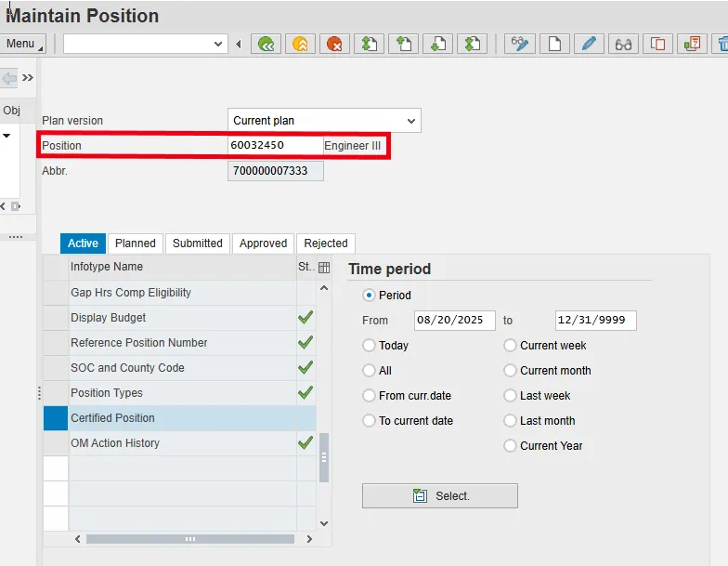The image size is (728, 566).
Task: Open table settings grid icon in infotype list
Action: coord(324,268)
